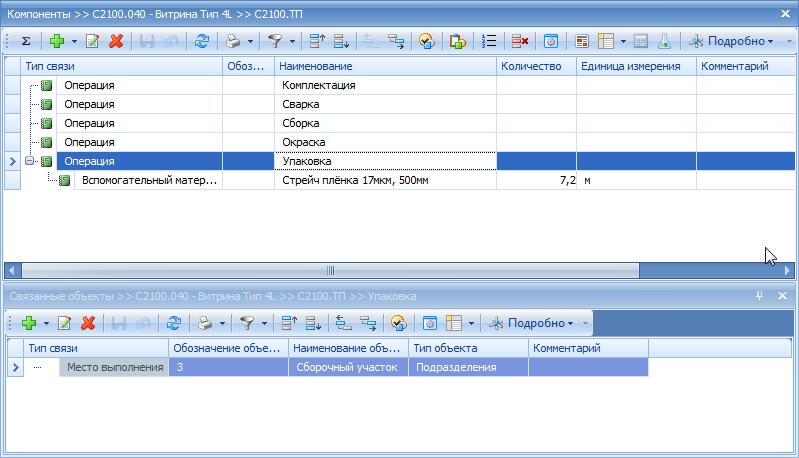This screenshot has width=799, height=458.
Task: Click the calculator icon in Компоненты toolbar
Action: (641, 41)
